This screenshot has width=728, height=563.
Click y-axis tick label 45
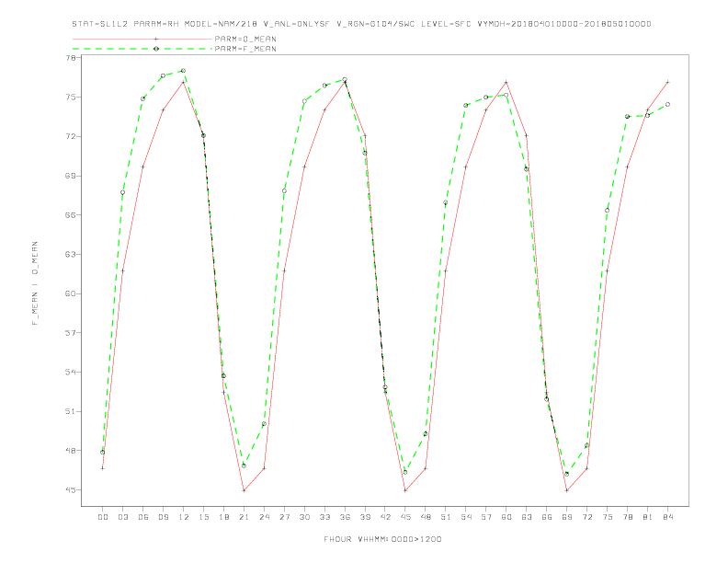[x=70, y=489]
